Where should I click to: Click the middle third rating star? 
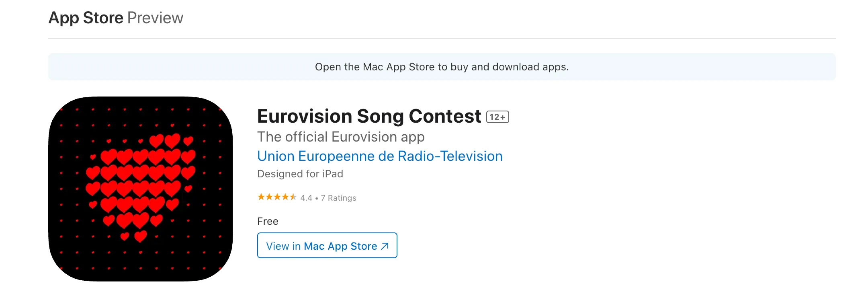pos(277,197)
